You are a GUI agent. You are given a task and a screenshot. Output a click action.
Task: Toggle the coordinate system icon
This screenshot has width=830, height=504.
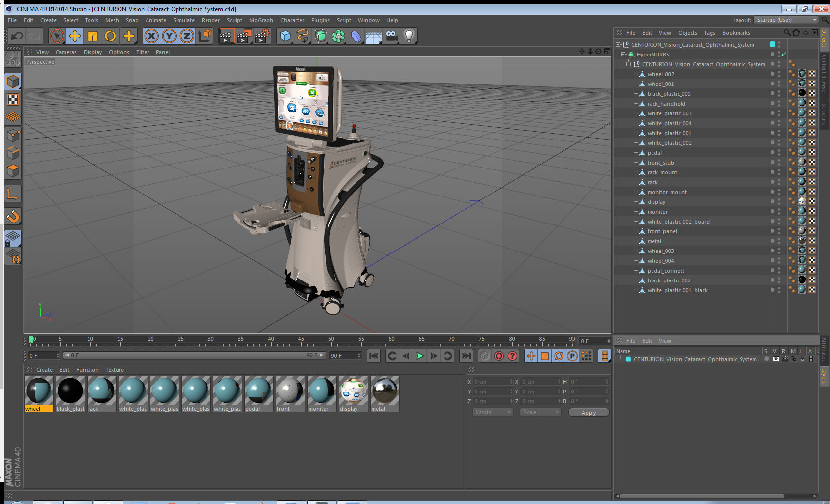point(205,36)
